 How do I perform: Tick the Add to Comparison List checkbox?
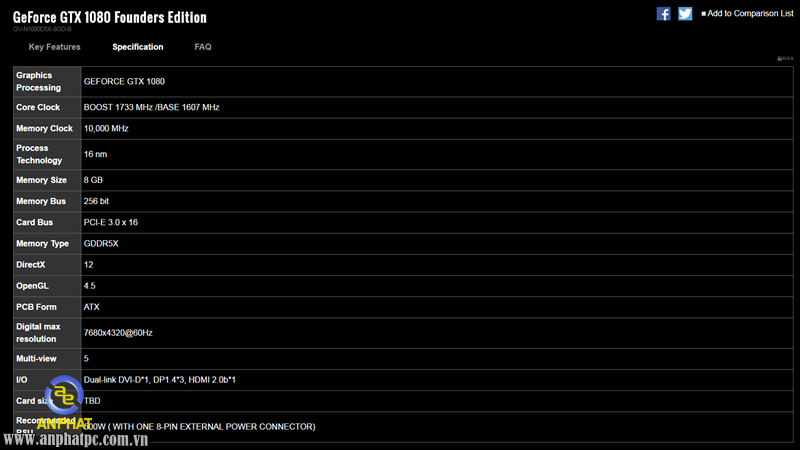pyautogui.click(x=704, y=14)
